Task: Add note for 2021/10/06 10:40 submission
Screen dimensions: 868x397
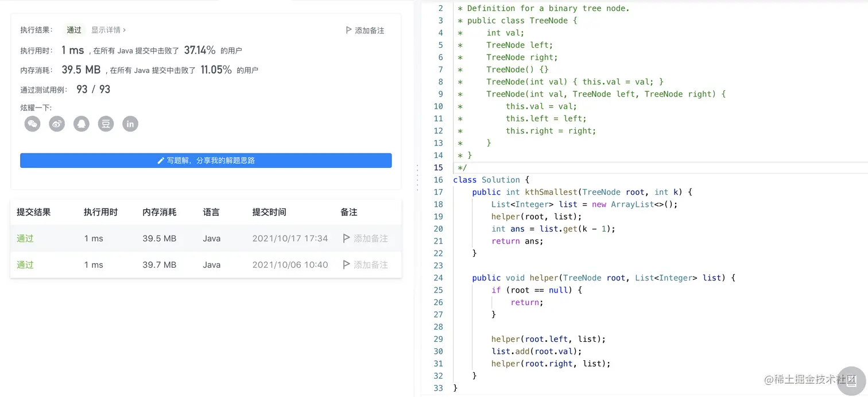Action: (365, 265)
